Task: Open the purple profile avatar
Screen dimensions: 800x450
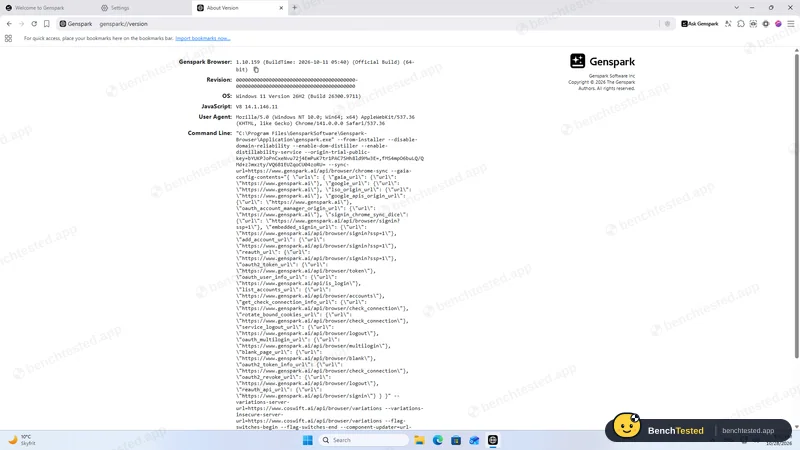Action: click(778, 24)
